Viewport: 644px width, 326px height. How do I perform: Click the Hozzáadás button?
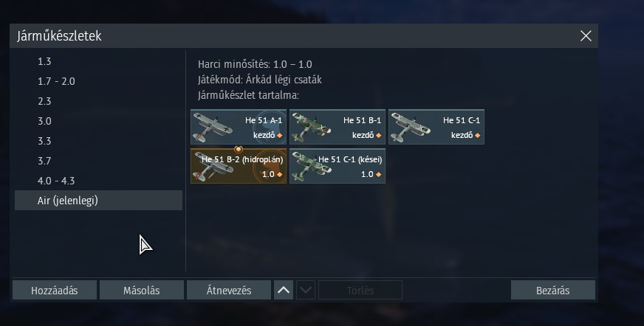tap(55, 291)
